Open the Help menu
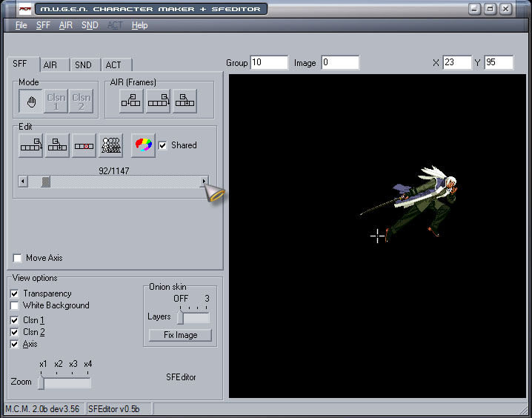Viewport: 532px width, 418px height. [x=139, y=25]
